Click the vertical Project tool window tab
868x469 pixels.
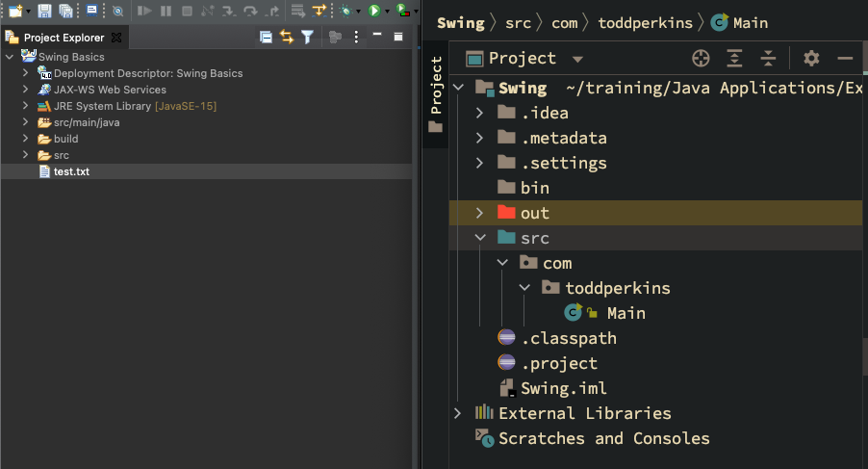436,94
